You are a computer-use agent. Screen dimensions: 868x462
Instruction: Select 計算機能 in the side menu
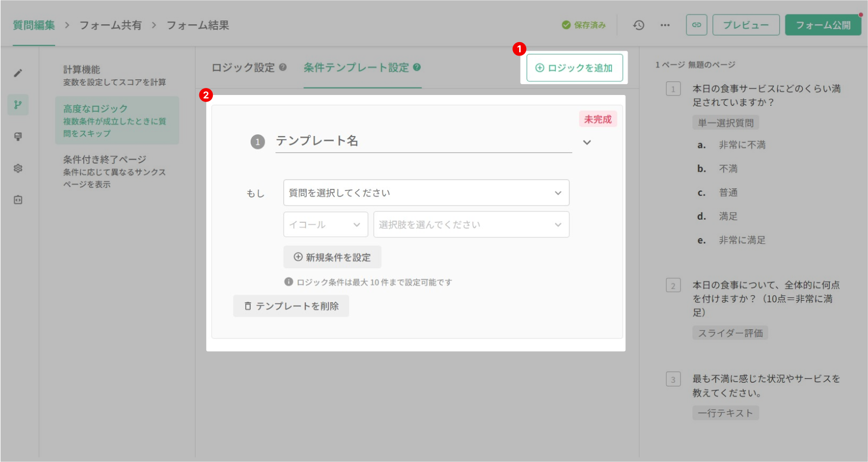pyautogui.click(x=117, y=76)
